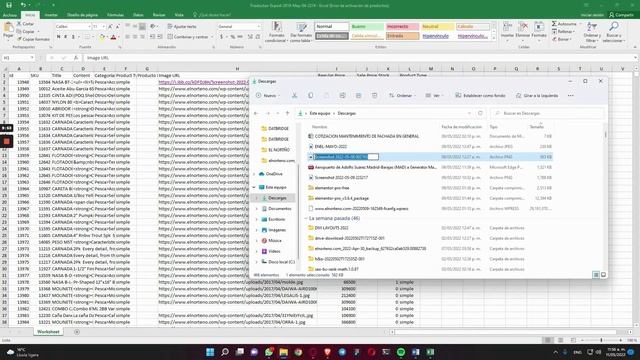The height and width of the screenshot is (360, 640).
Task: Open the Ver view menu in Explorer
Action: pos(434,96)
